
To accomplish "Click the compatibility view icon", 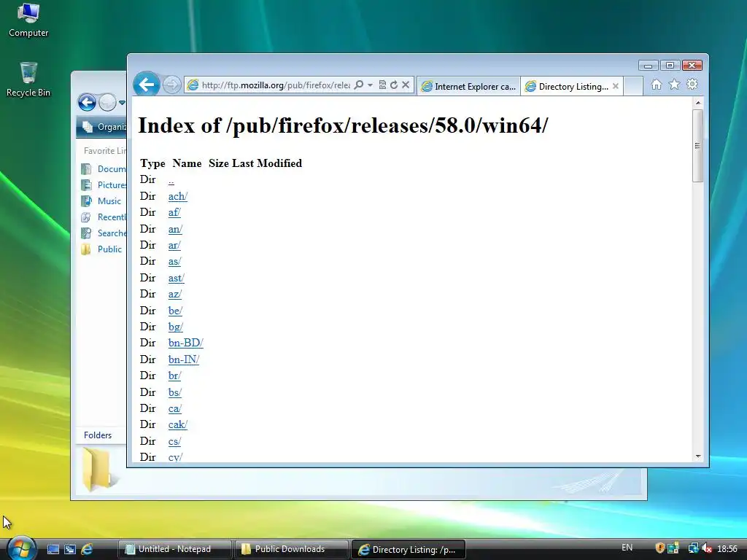I will click(382, 85).
